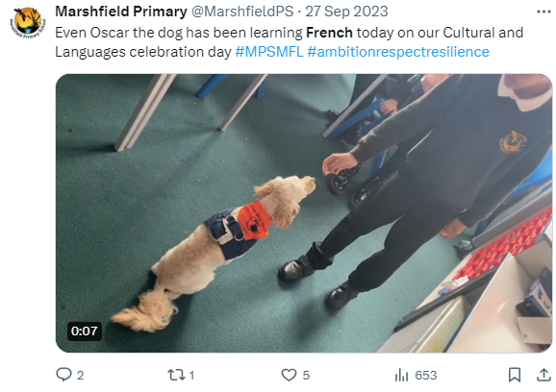Viewport: 556px width, 392px height.
Task: Click the 653 views count
Action: [x=426, y=375]
